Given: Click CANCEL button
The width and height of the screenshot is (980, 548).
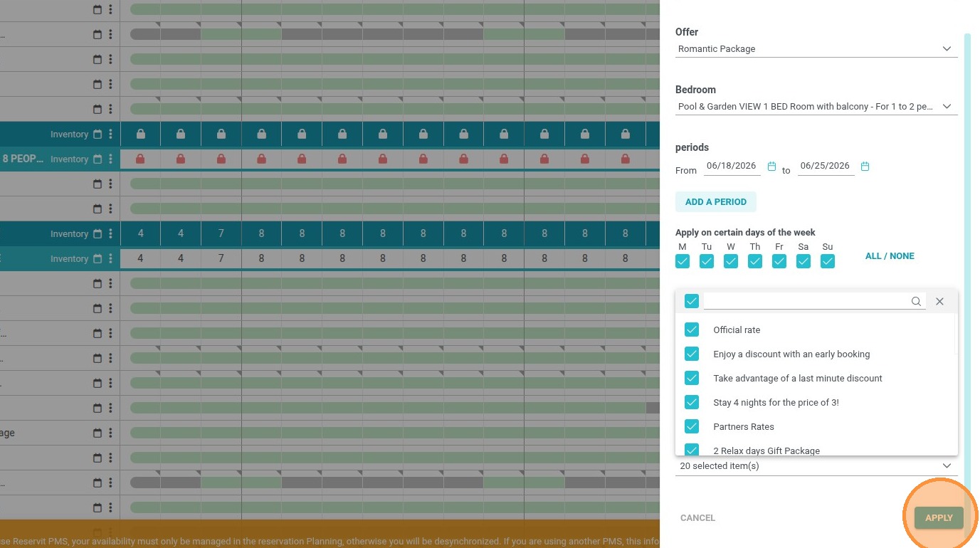Looking at the screenshot, I should tap(697, 518).
